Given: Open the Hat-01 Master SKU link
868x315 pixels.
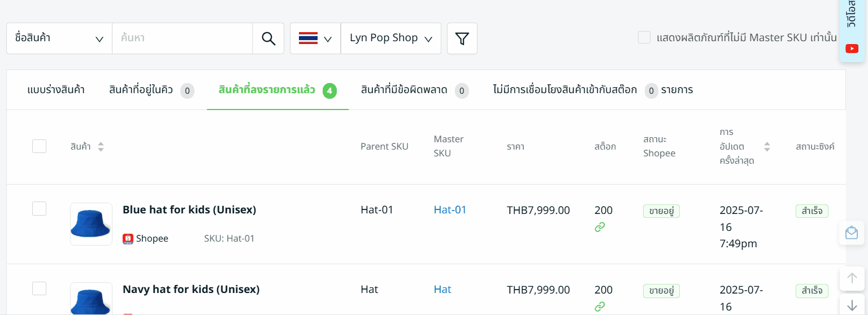Looking at the screenshot, I should coord(450,210).
